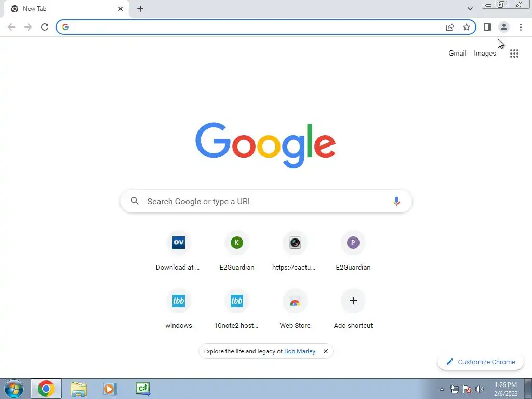Start voice search with the microphone
This screenshot has height=399, width=532.
pos(396,201)
